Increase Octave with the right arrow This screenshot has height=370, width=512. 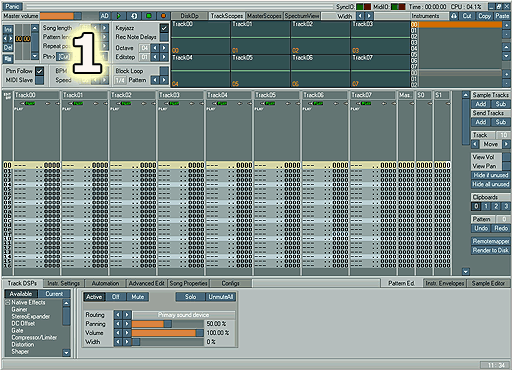[164, 48]
